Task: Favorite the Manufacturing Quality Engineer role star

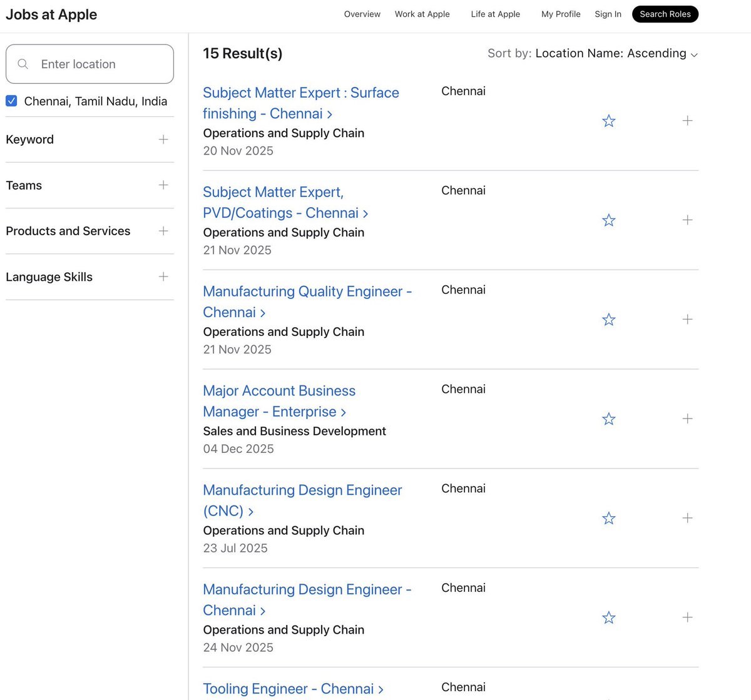Action: [x=608, y=320]
